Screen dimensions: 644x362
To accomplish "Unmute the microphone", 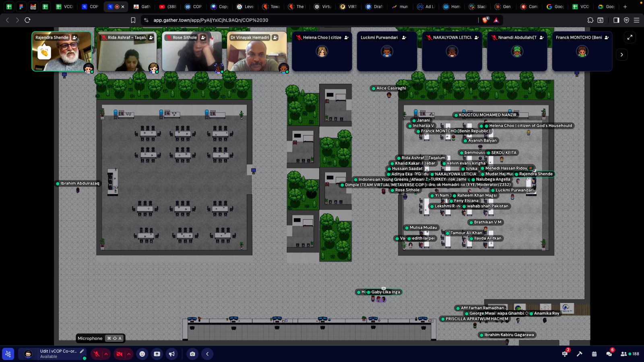I will [x=97, y=354].
